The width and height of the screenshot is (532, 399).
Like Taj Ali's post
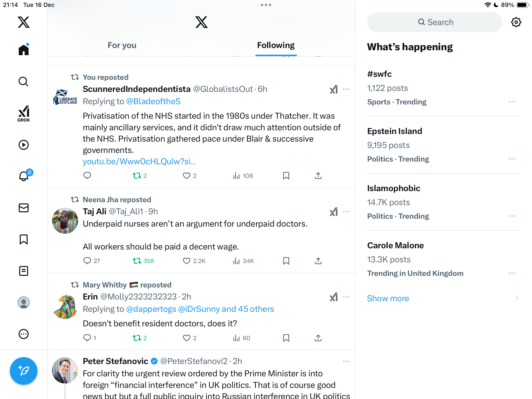[x=186, y=261]
